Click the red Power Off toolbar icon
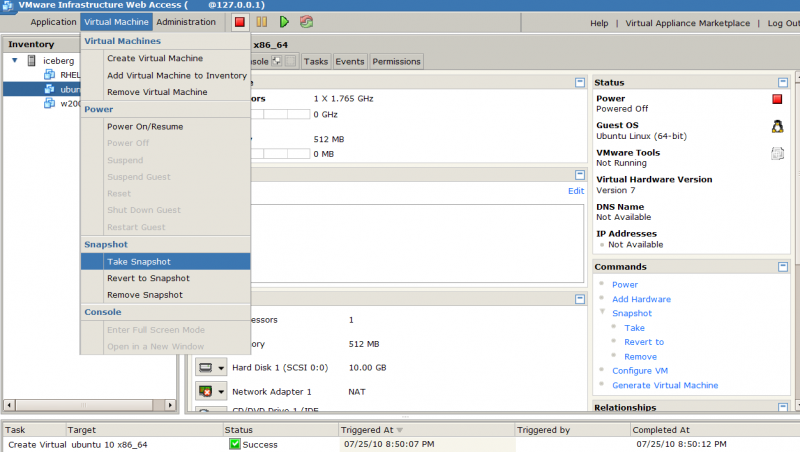The height and width of the screenshot is (452, 800). pyautogui.click(x=239, y=22)
